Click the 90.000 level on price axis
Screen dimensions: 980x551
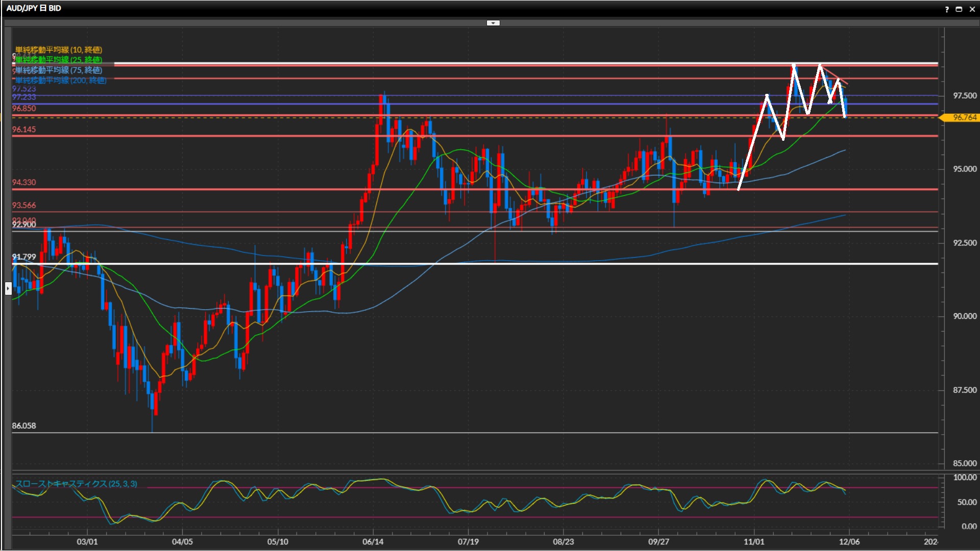point(964,316)
